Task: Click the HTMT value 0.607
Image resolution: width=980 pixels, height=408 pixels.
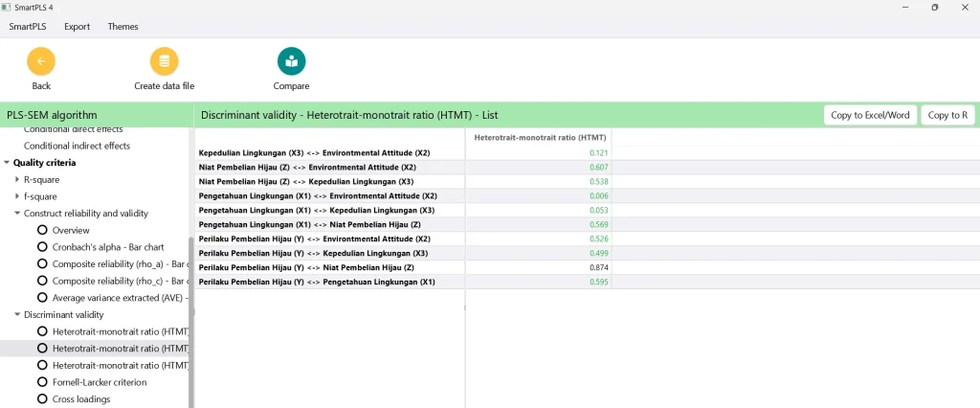Action: tap(599, 168)
